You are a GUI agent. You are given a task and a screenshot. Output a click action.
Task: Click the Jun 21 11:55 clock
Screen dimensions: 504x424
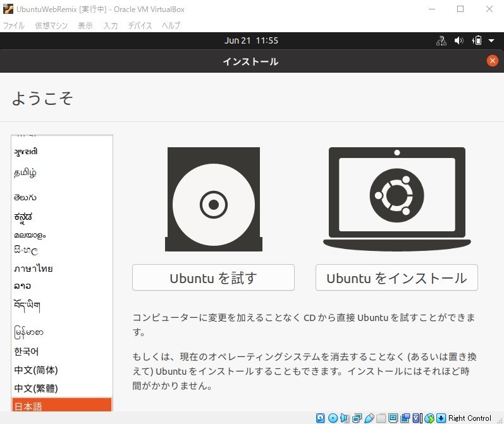point(251,40)
